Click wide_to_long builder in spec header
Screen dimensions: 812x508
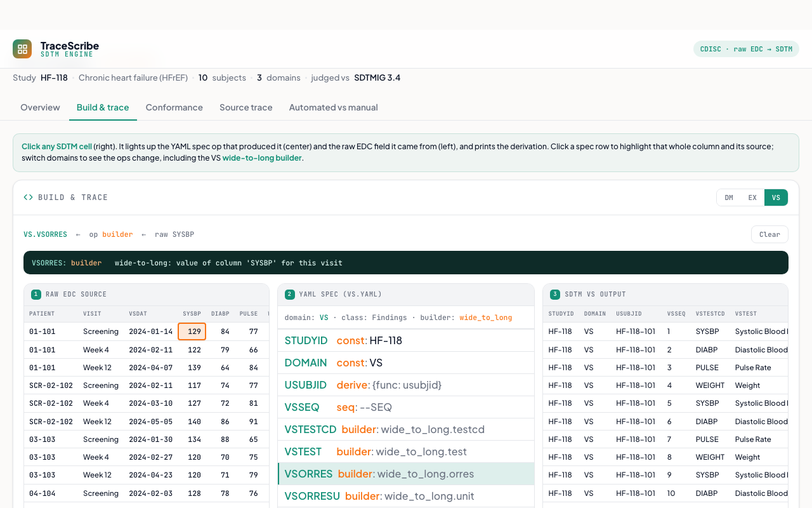[485, 317]
